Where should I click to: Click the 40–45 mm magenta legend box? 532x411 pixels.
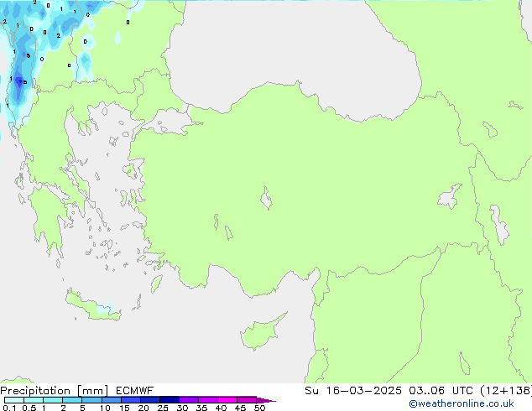click(x=227, y=400)
